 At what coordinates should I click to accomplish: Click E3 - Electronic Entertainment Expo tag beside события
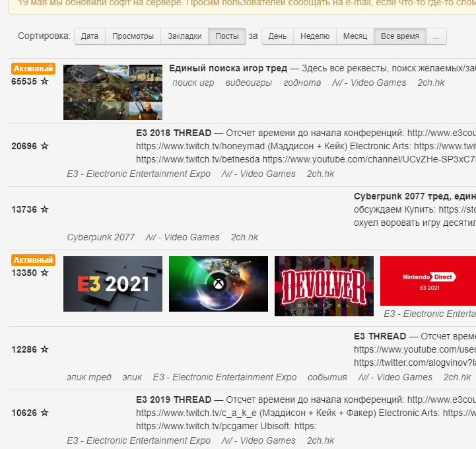coord(225,377)
